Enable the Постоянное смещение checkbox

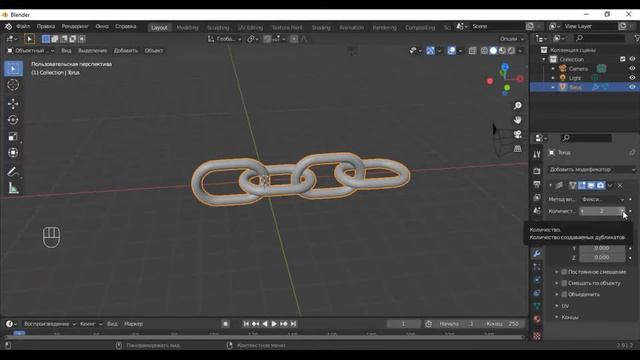pyautogui.click(x=564, y=272)
